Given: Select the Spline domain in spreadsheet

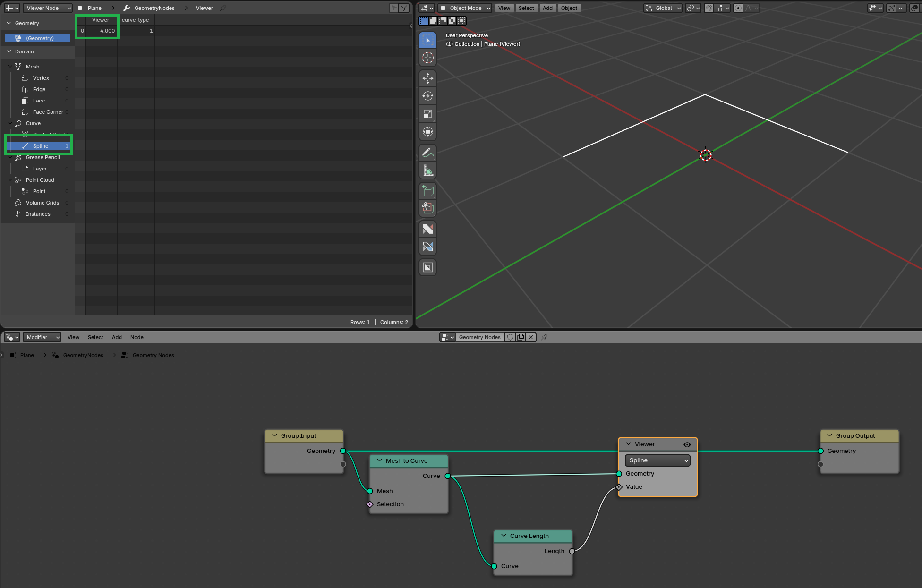Looking at the screenshot, I should coord(41,146).
